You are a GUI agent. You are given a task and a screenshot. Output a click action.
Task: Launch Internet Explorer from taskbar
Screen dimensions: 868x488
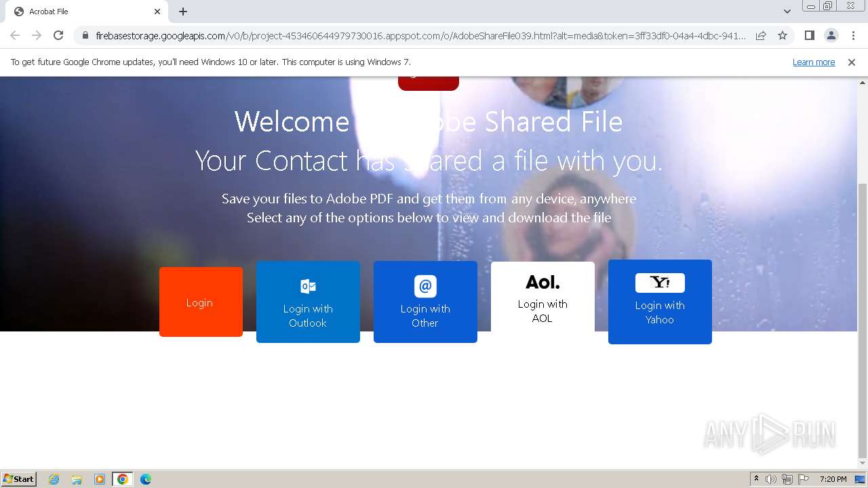point(54,479)
